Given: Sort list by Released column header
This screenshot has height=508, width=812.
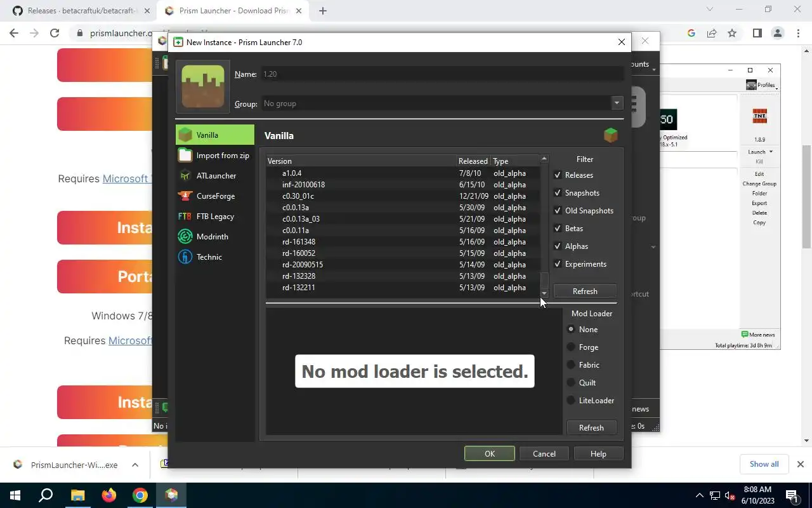Looking at the screenshot, I should click(474, 161).
